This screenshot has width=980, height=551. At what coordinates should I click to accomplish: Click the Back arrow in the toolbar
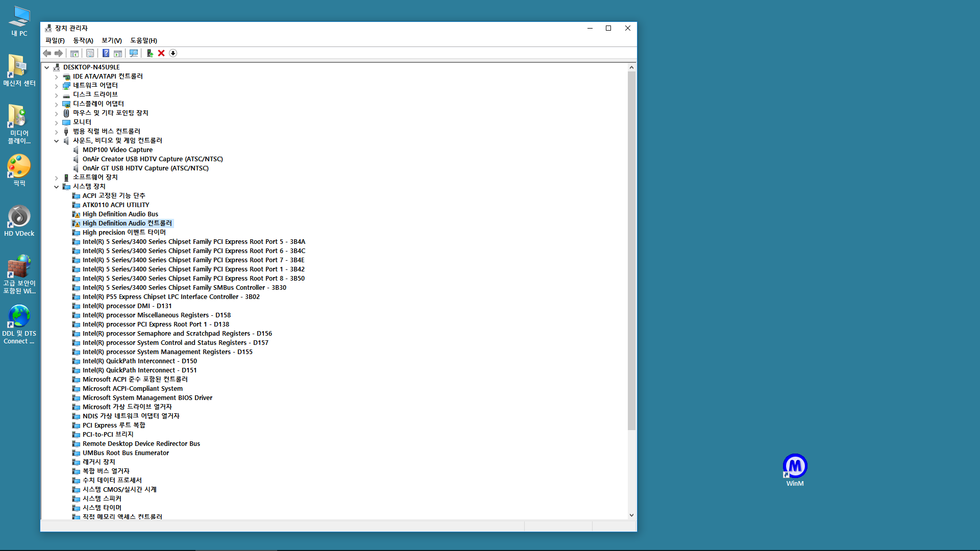[47, 53]
